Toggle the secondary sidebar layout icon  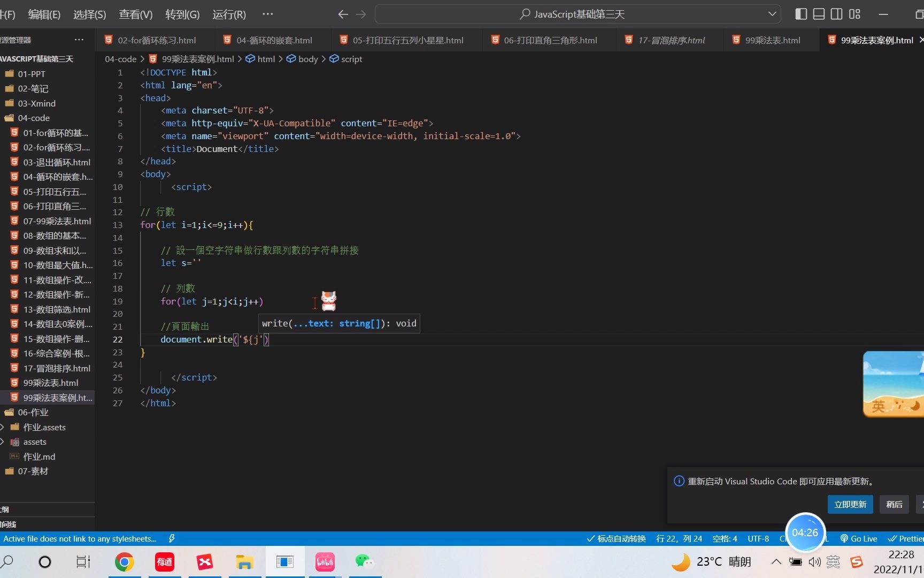[837, 14]
